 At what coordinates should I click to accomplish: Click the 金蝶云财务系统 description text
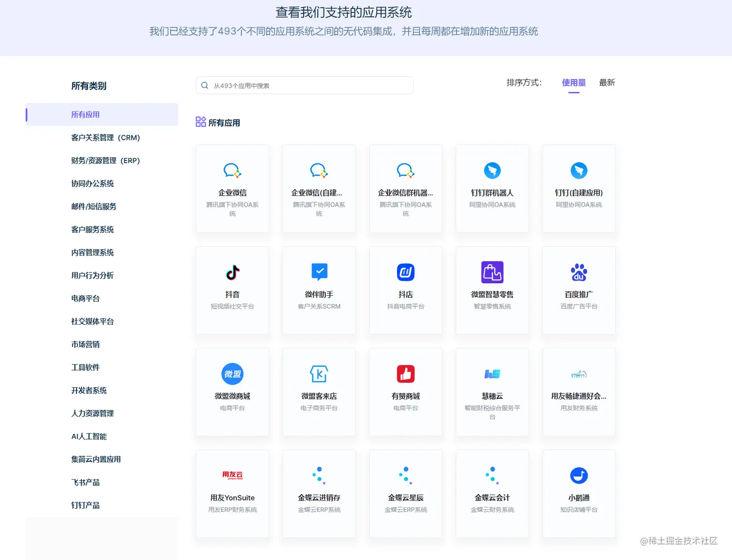492,510
